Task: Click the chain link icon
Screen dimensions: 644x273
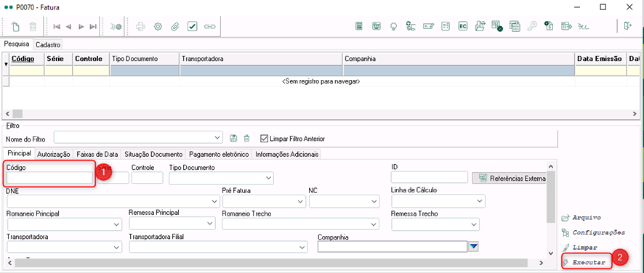Action: point(210,27)
